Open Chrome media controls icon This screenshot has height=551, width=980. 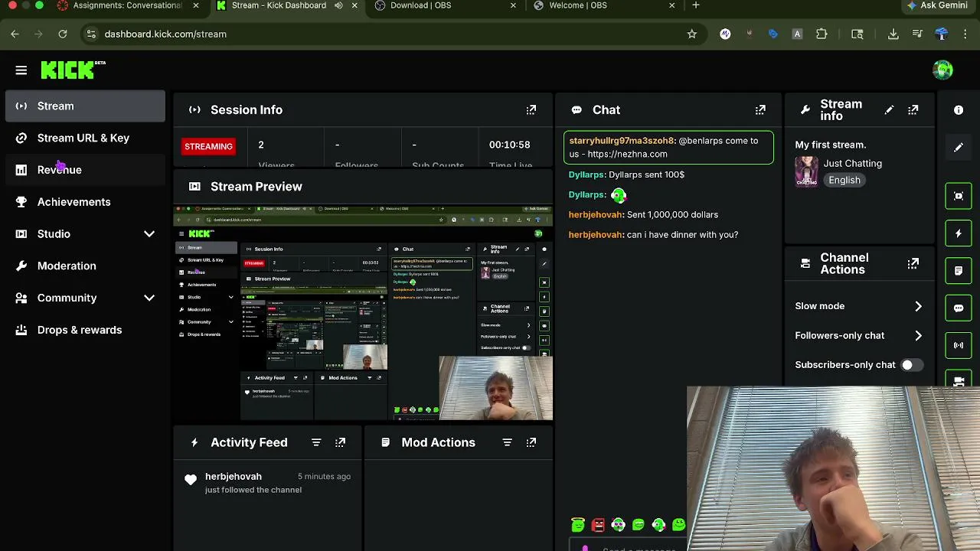tap(917, 34)
